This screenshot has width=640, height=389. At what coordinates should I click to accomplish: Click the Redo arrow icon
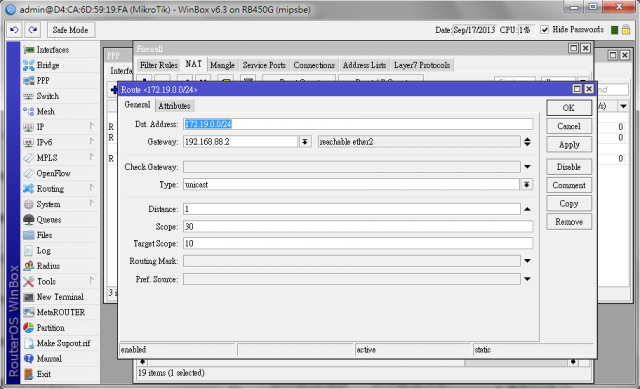33,30
